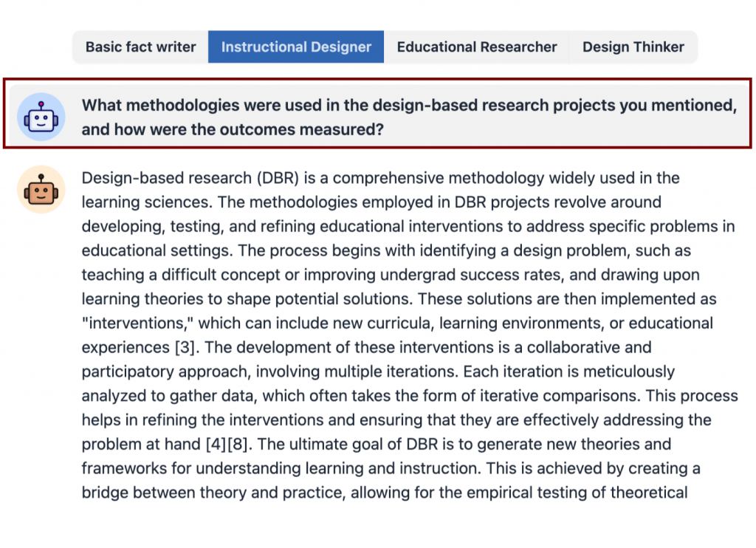Select the Instructional Designer tab

coord(296,47)
